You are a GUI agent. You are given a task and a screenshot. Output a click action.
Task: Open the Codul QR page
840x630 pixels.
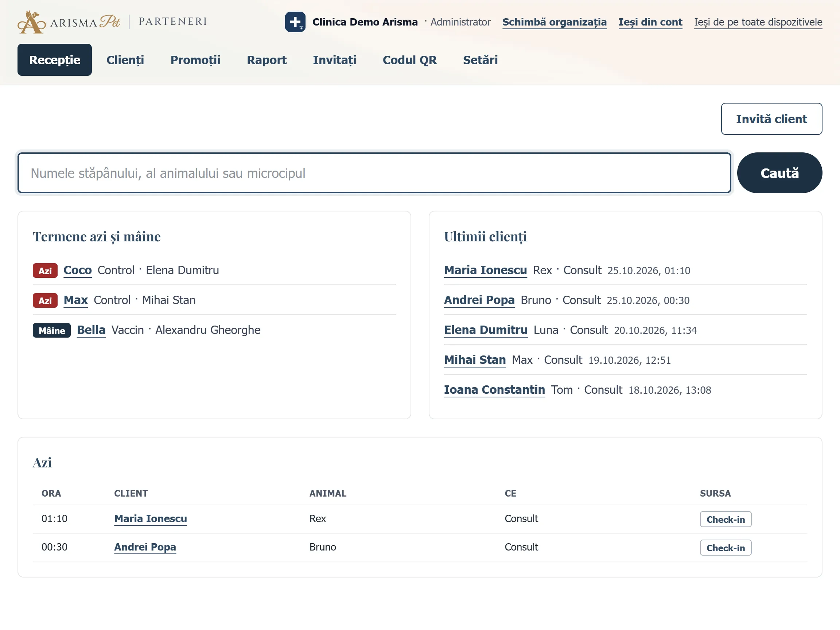(x=409, y=60)
